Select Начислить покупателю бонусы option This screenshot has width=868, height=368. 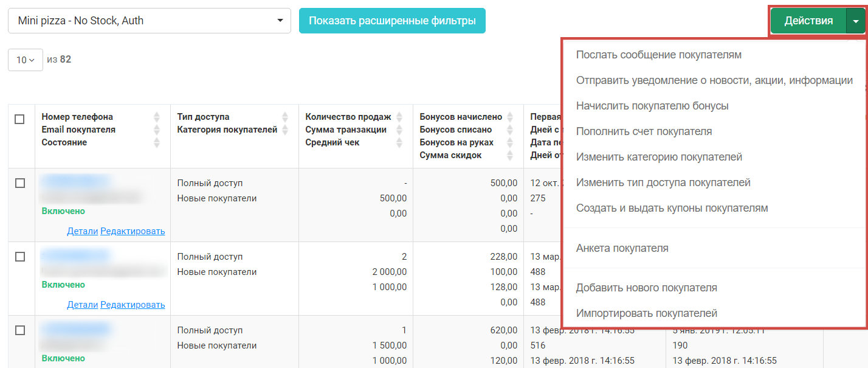pos(652,106)
